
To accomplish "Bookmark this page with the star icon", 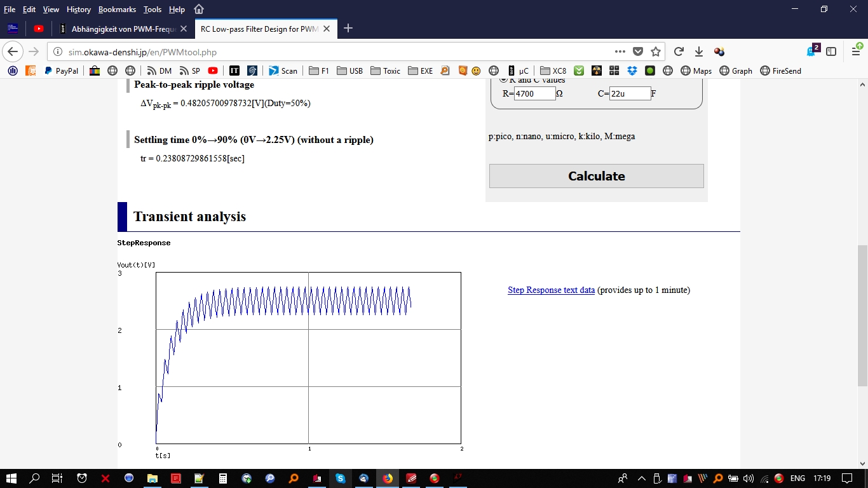I will point(656,51).
